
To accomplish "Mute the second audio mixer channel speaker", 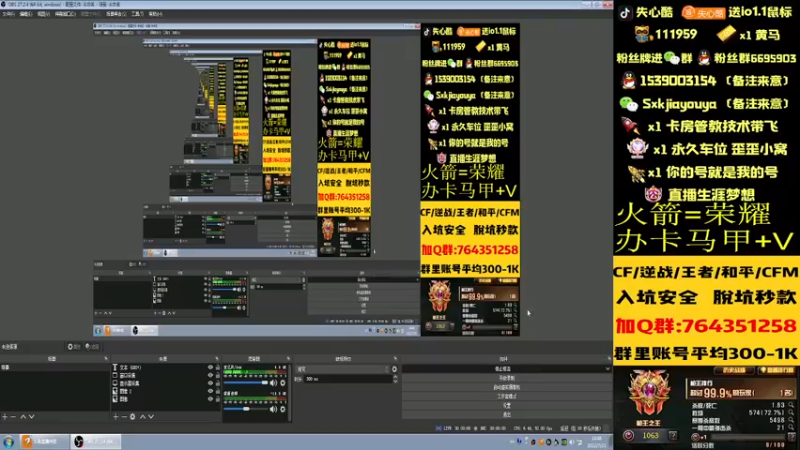I will click(x=273, y=409).
